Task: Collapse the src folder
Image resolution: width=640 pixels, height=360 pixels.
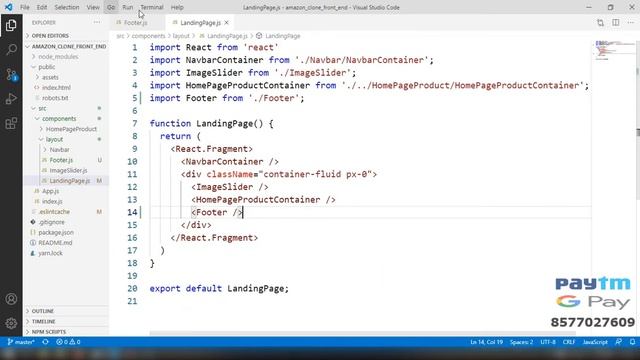Action: coord(42,108)
